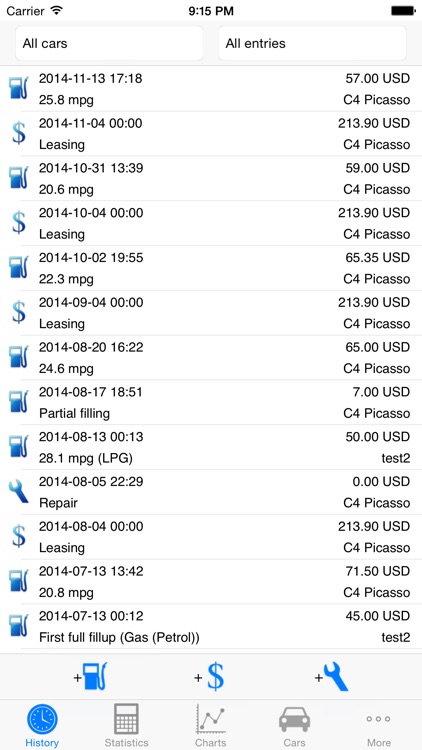Open the 65.35 USD entry from 2014-10-02
Screen dimensions: 422x750
pos(211,268)
